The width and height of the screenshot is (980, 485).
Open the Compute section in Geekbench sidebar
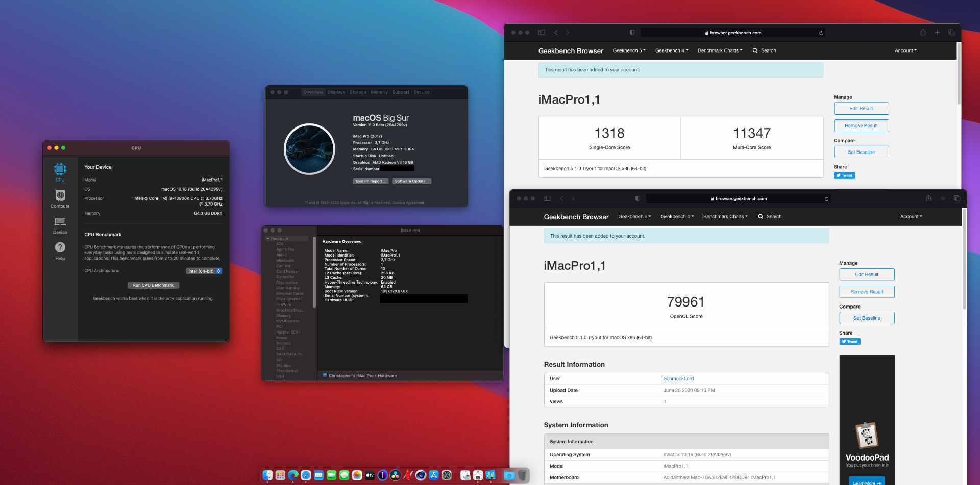point(60,199)
